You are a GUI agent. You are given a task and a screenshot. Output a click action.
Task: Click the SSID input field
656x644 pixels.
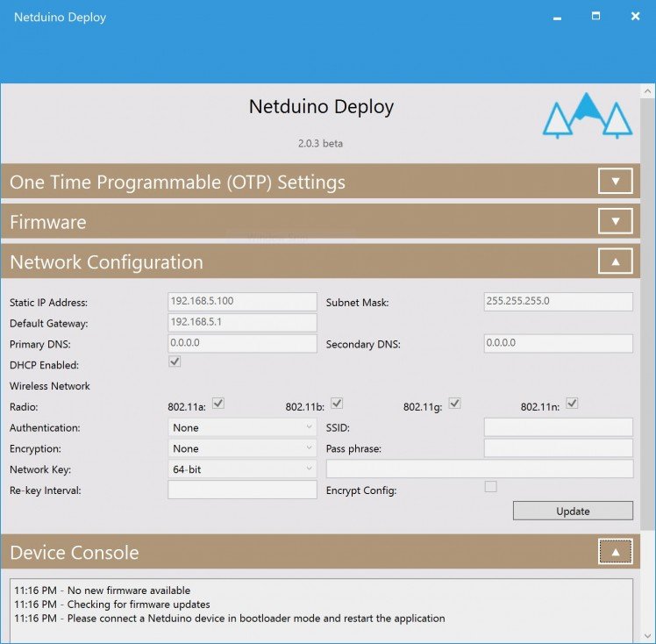click(558, 427)
